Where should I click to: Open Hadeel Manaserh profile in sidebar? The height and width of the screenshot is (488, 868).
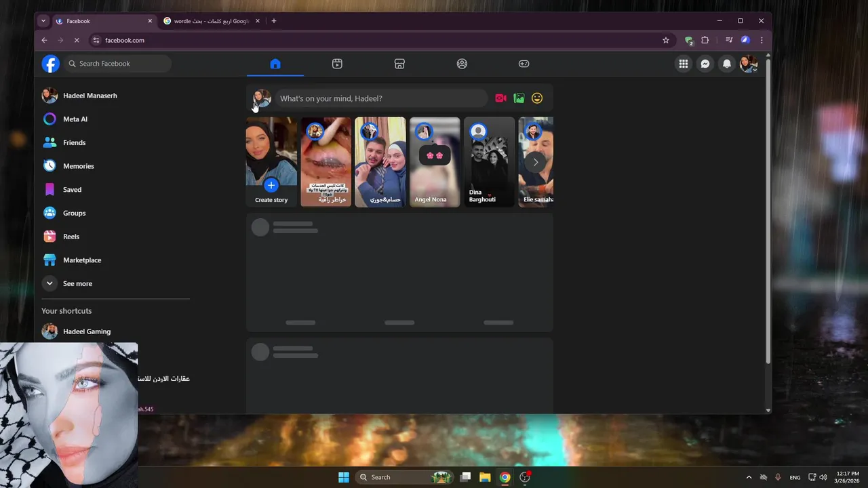(x=115, y=96)
